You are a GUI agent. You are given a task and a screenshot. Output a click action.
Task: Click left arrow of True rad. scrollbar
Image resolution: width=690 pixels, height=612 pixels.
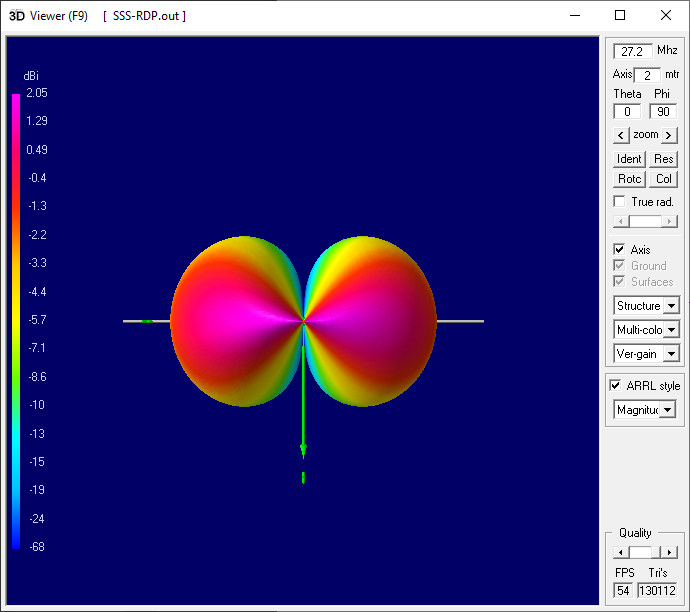click(x=621, y=221)
